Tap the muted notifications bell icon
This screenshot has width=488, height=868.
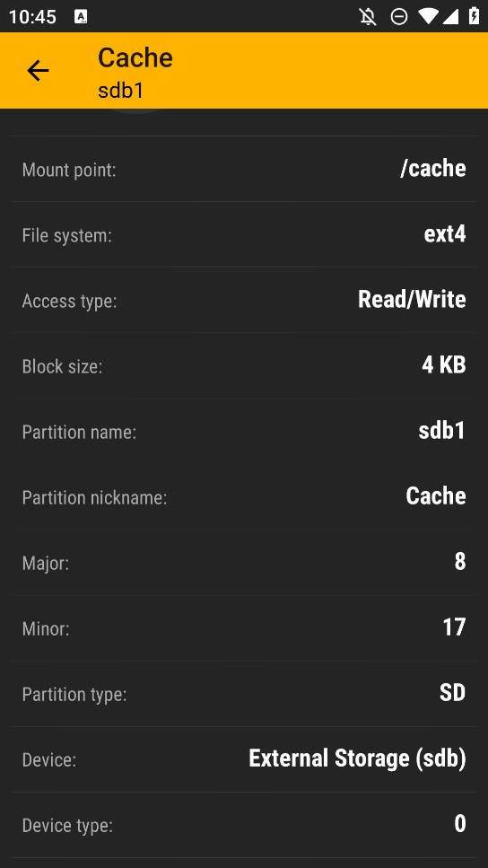pyautogui.click(x=368, y=17)
